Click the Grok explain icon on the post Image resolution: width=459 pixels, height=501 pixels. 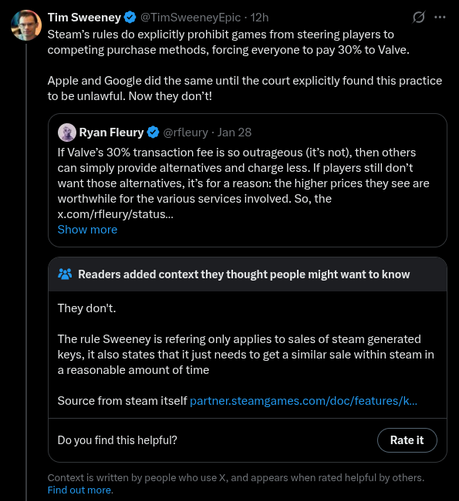click(x=418, y=17)
